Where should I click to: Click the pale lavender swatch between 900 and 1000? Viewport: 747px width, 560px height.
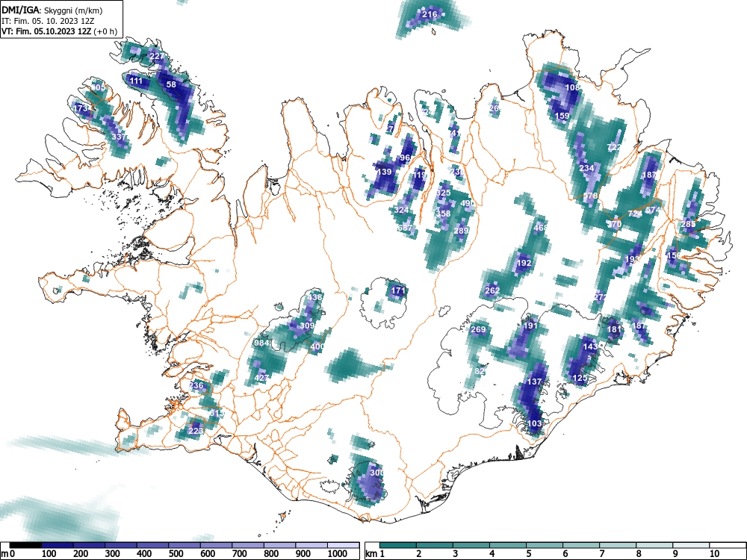click(311, 545)
